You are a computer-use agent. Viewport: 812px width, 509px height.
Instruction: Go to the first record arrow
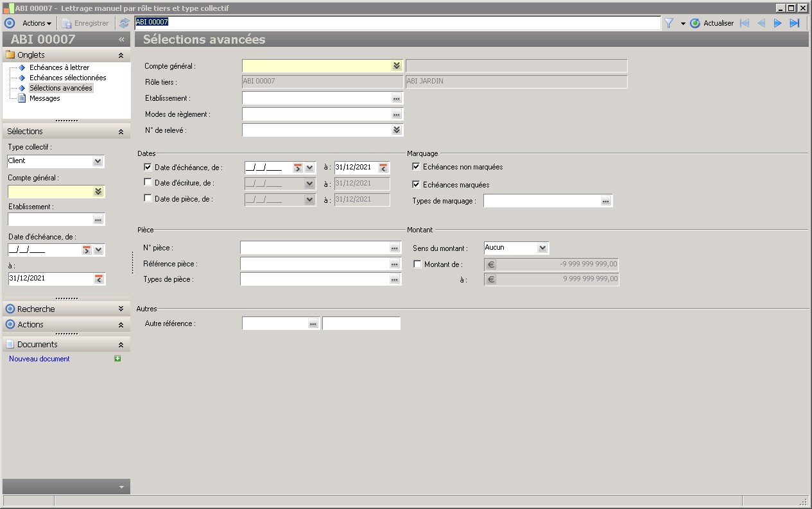pyautogui.click(x=745, y=23)
